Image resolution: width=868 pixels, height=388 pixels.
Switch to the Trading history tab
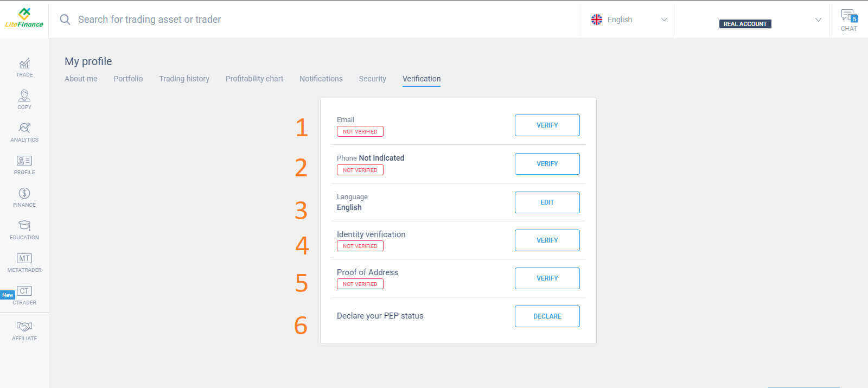(184, 79)
